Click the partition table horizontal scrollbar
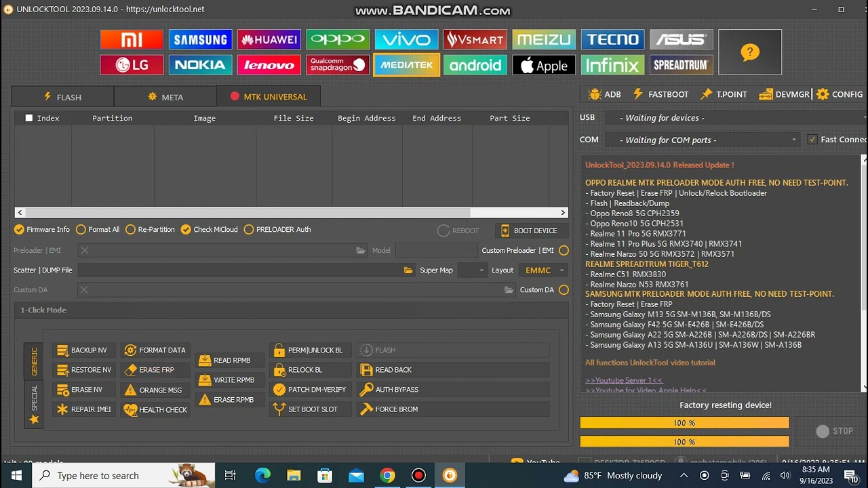 (x=291, y=212)
